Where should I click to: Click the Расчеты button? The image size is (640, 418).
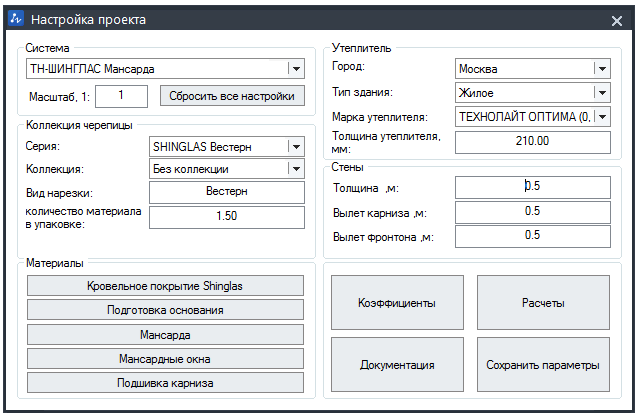pos(543,302)
